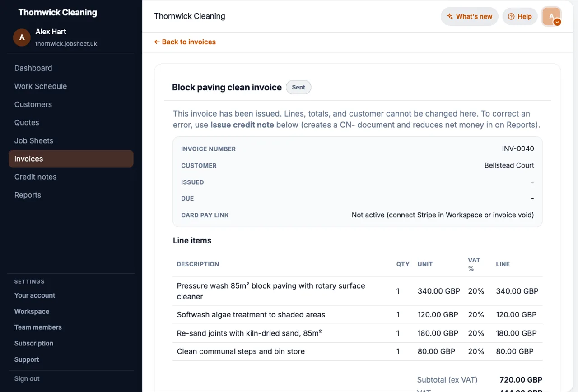Viewport: 578px width, 392px height.
Task: Go to Job Sheets
Action: click(34, 140)
